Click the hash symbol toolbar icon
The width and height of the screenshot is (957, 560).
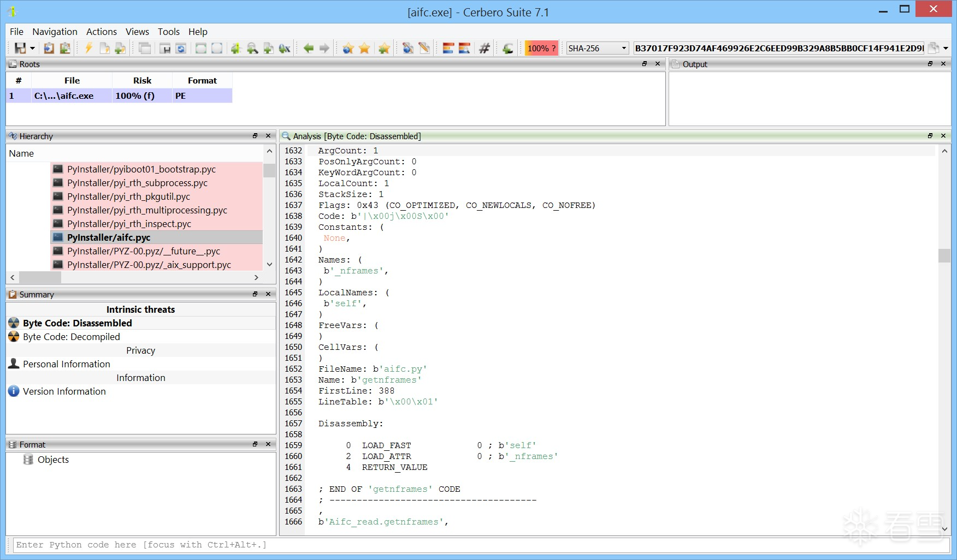(484, 49)
